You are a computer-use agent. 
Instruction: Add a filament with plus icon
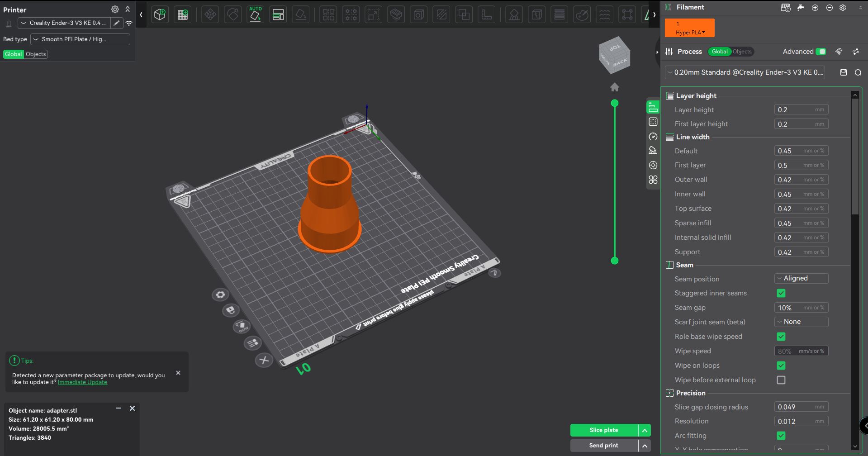815,8
